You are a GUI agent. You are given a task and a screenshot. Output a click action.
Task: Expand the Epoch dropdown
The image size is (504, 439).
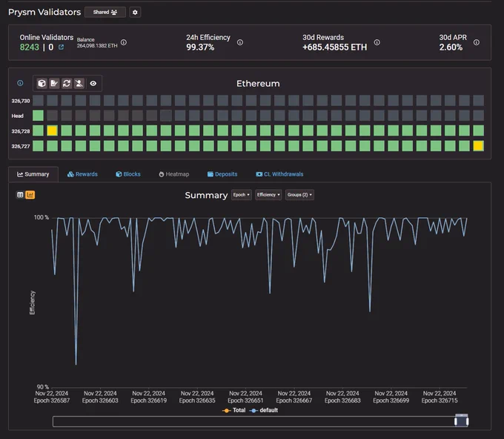(x=242, y=195)
